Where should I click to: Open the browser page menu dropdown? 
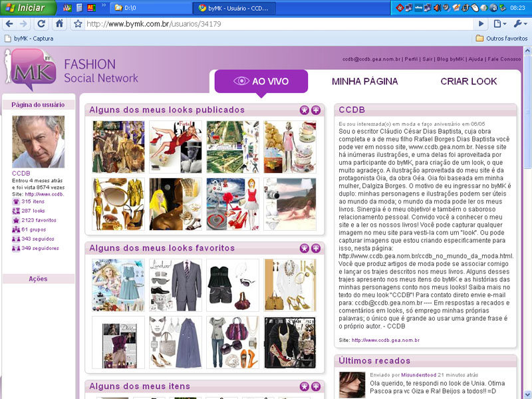[501, 23]
